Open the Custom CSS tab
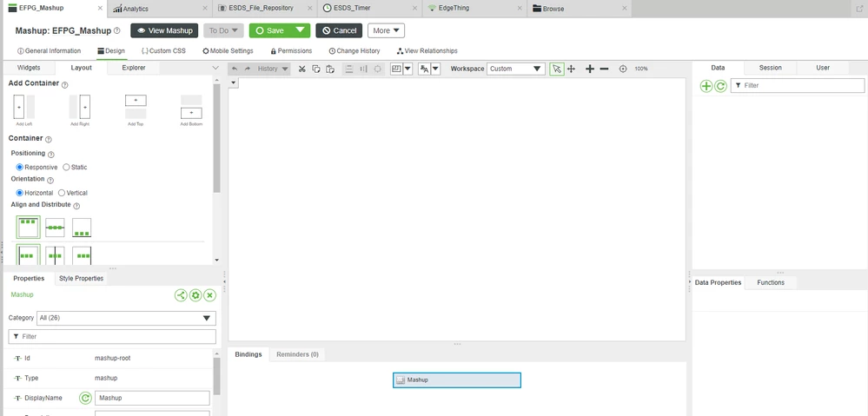 [163, 51]
